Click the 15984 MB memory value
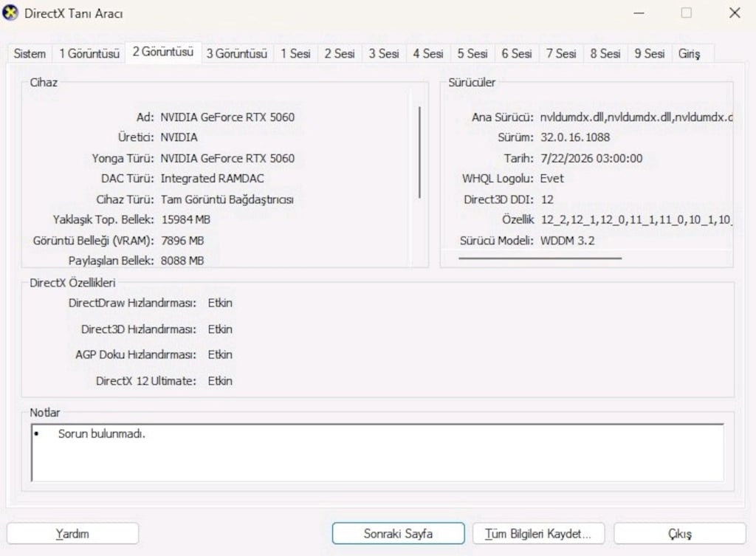 (185, 220)
